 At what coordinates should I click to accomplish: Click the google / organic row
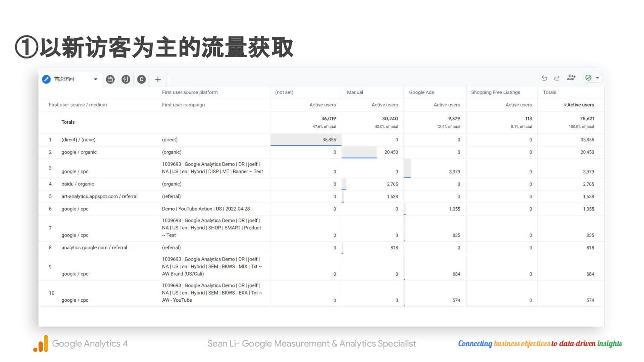pos(79,152)
